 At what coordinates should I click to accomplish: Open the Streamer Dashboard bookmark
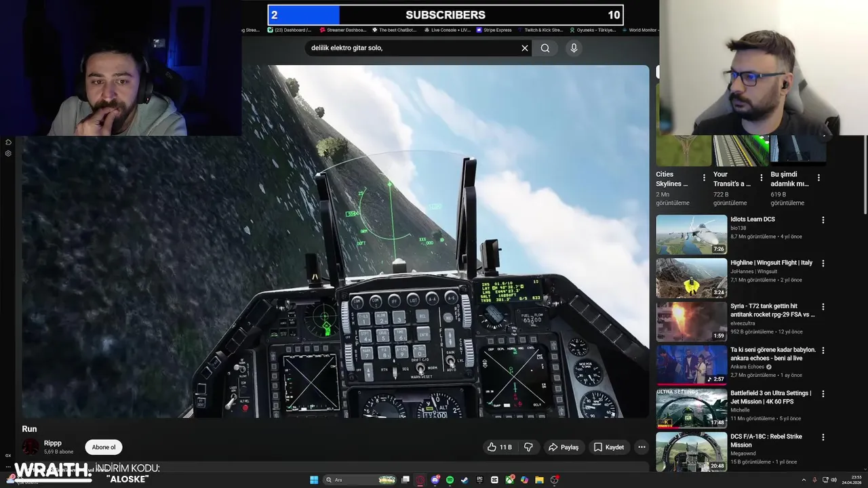(343, 30)
